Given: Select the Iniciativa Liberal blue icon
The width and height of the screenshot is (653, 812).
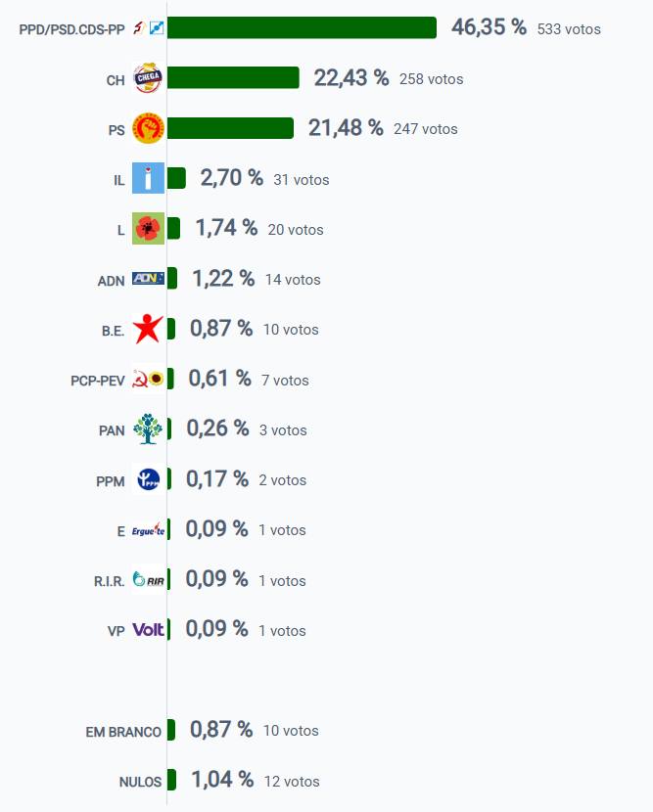Looking at the screenshot, I should point(148,179).
